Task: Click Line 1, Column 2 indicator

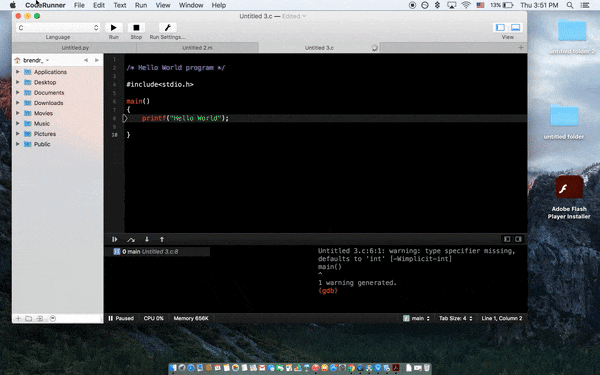Action: pos(502,318)
